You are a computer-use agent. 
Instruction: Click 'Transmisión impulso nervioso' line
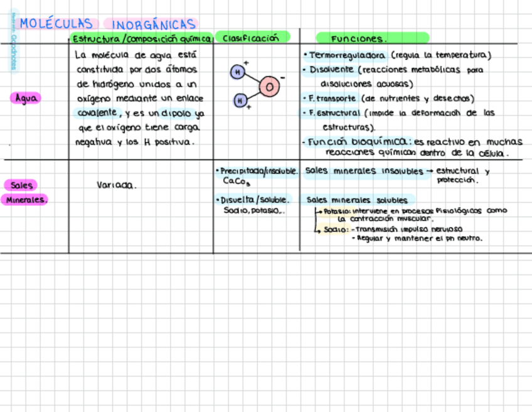coord(409,229)
